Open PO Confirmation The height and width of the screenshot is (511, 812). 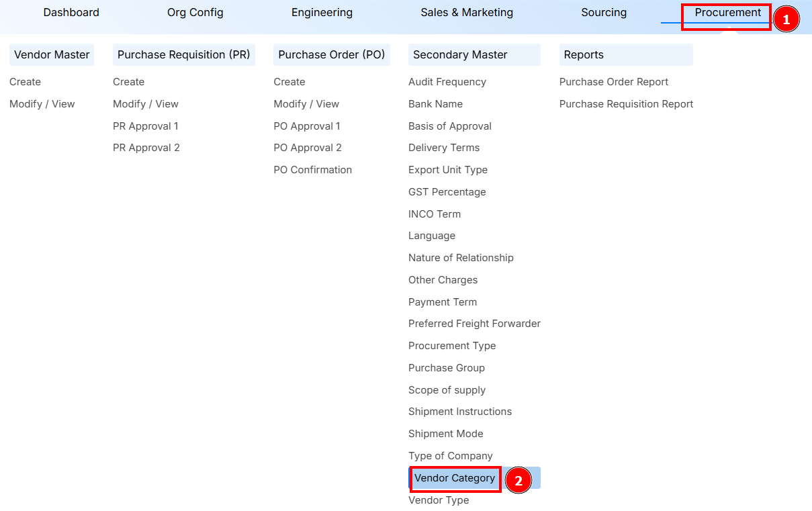coord(312,169)
